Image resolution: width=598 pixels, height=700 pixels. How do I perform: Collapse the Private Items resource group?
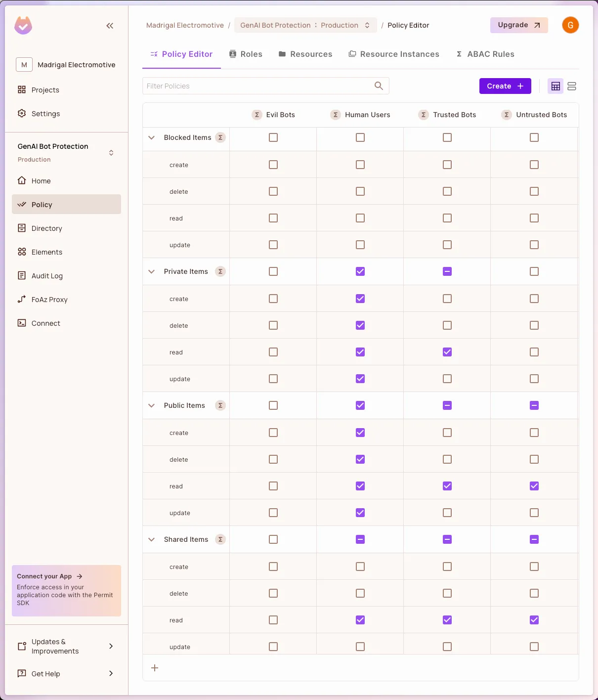pos(152,271)
